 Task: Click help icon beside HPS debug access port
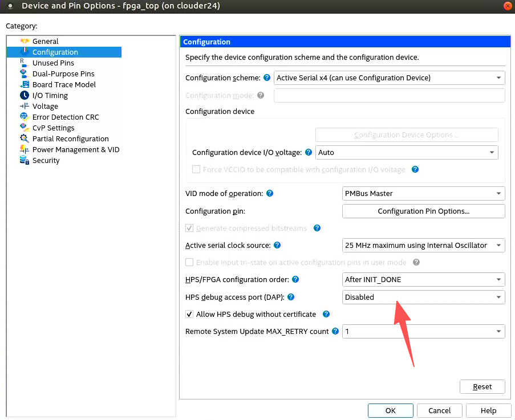coord(290,297)
